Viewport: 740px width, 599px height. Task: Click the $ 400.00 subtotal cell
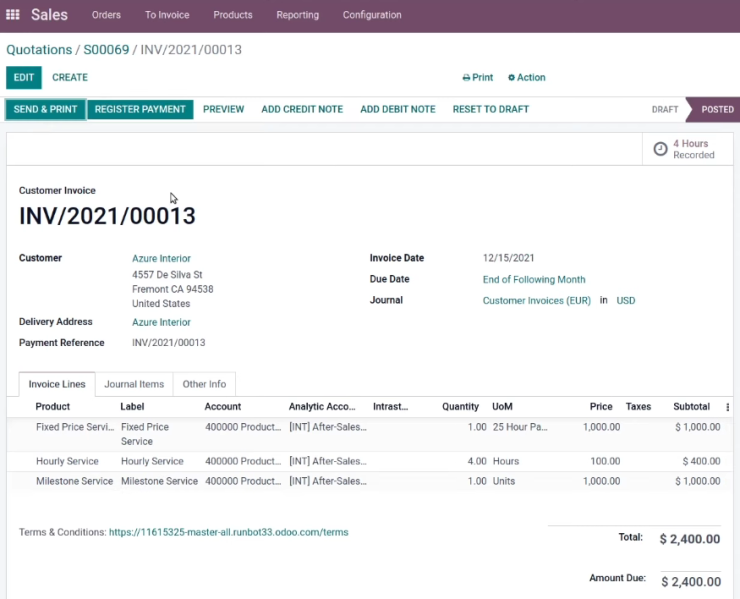click(701, 461)
